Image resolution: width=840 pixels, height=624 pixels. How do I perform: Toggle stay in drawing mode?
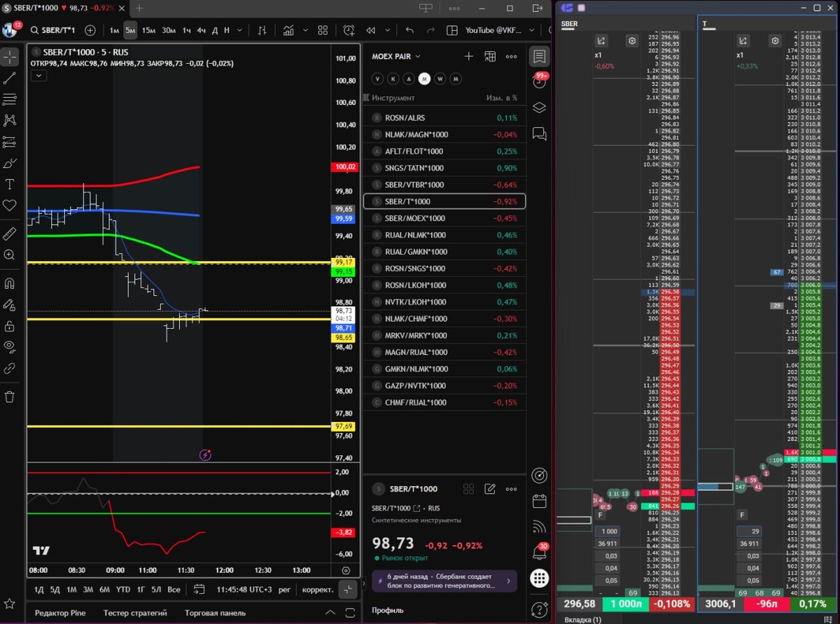10,305
